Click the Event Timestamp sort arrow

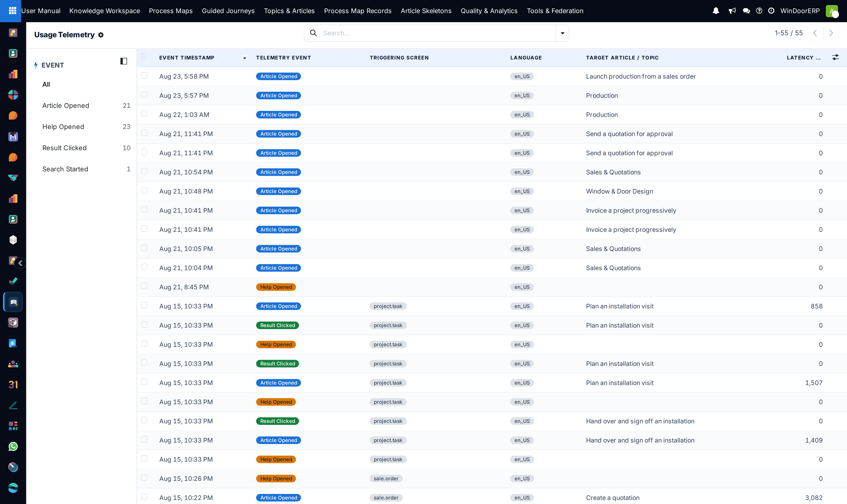(x=245, y=58)
